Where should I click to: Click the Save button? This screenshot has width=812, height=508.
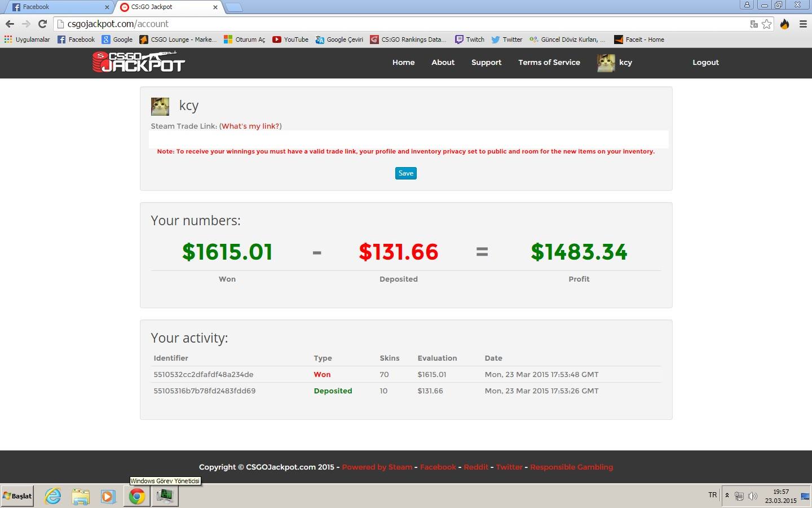(x=406, y=173)
